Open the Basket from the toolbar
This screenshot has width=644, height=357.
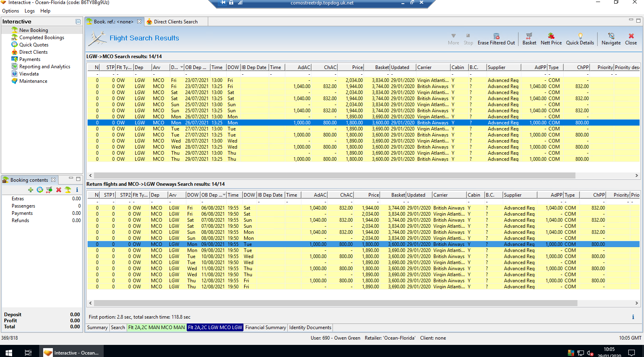529,39
